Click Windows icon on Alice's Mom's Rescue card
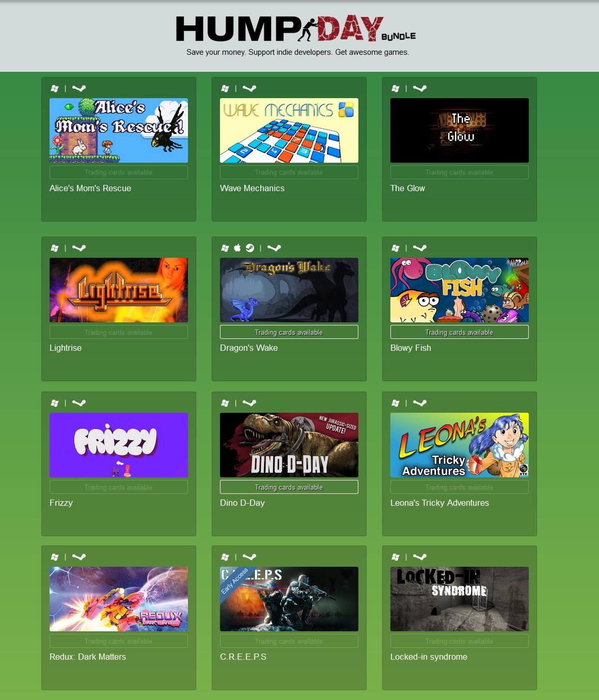 click(x=55, y=88)
